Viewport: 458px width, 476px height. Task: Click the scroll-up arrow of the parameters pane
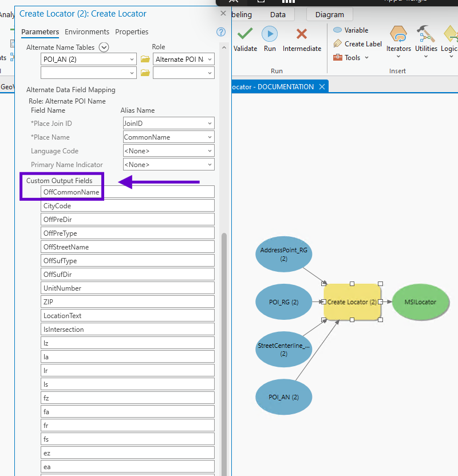click(224, 47)
